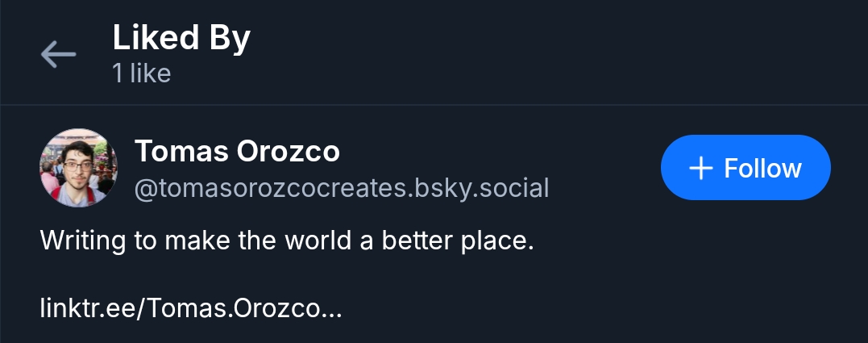Image resolution: width=868 pixels, height=343 pixels.
Task: Return to the previous screen
Action: coord(58,55)
